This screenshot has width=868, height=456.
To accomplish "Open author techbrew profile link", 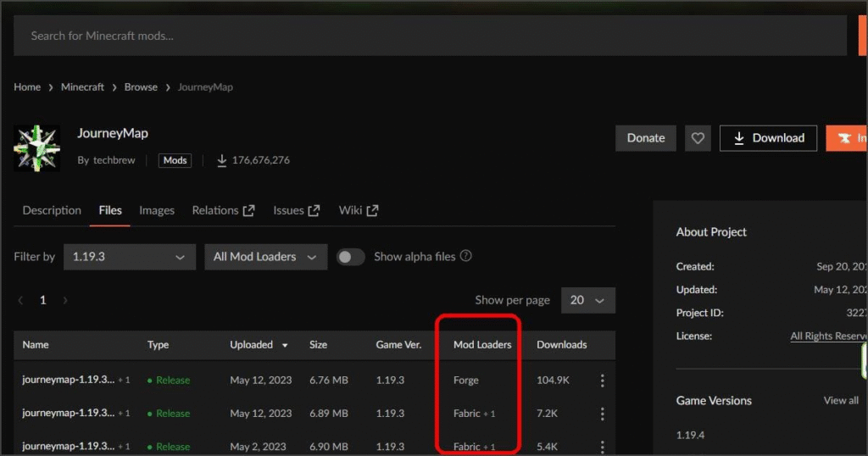I will coord(114,160).
